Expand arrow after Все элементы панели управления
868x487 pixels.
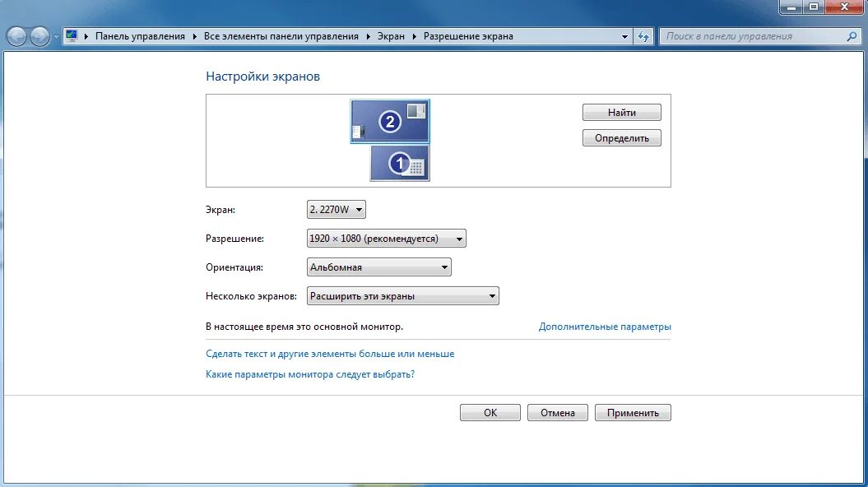(368, 36)
